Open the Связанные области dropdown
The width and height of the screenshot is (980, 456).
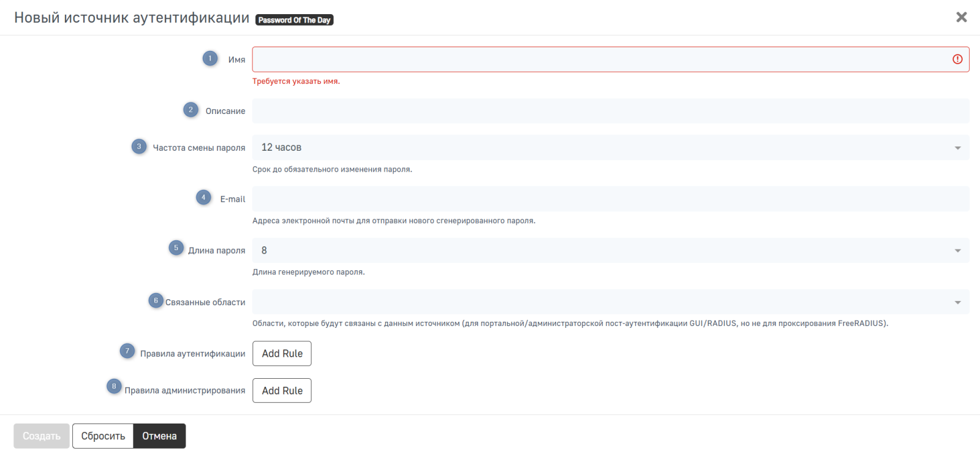[610, 302]
